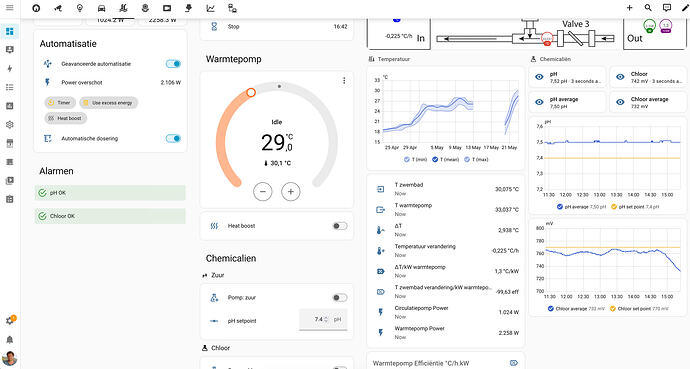690x369 pixels.
Task: Toggle pH average legend in pH chart
Action: 581,207
